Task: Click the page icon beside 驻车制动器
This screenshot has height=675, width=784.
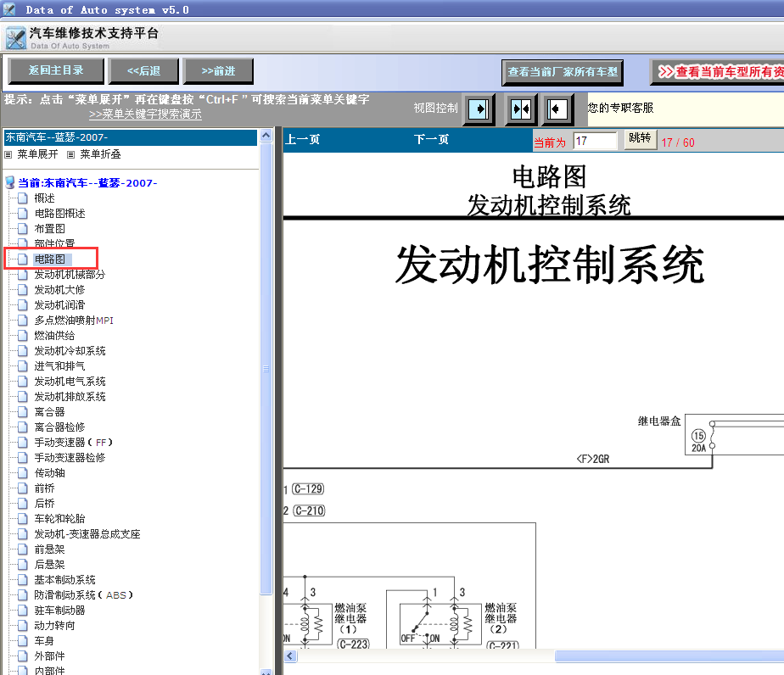Action: point(23,611)
